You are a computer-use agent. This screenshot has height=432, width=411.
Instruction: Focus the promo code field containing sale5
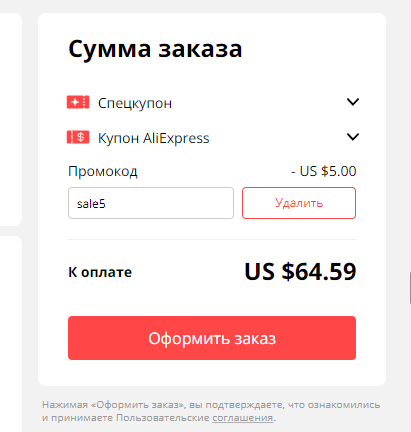click(151, 203)
